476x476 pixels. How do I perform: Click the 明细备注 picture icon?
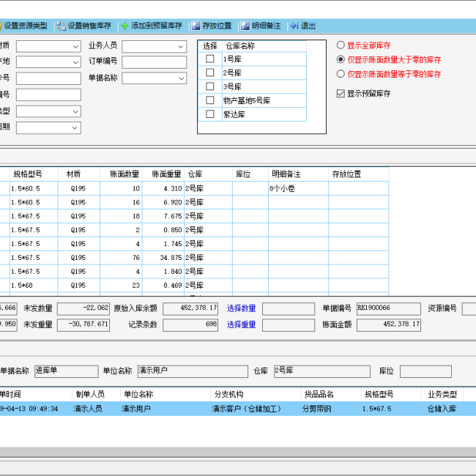[x=245, y=26]
